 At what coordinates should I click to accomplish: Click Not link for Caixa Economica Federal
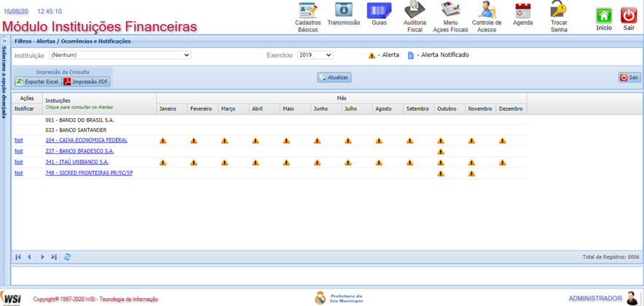(x=18, y=140)
